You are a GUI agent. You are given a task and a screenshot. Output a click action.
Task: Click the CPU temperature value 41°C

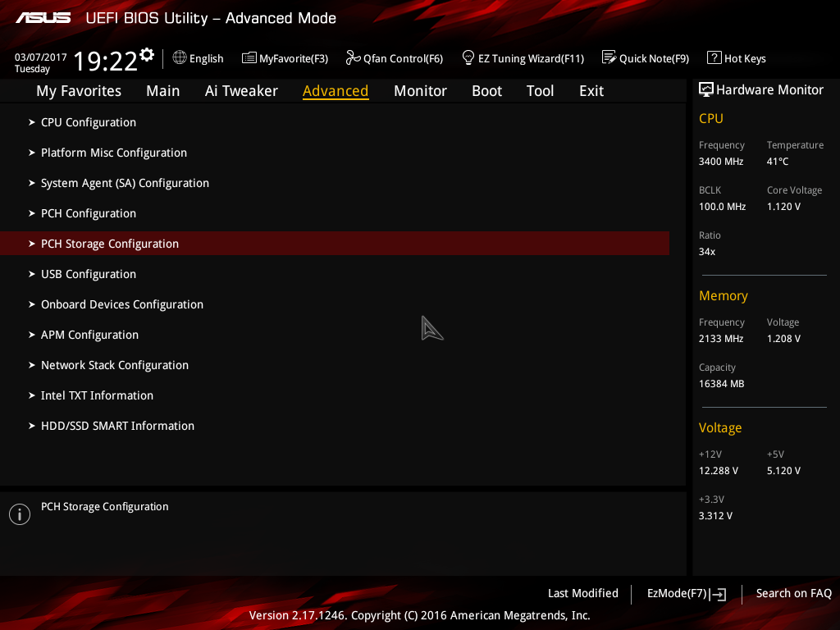tap(778, 162)
